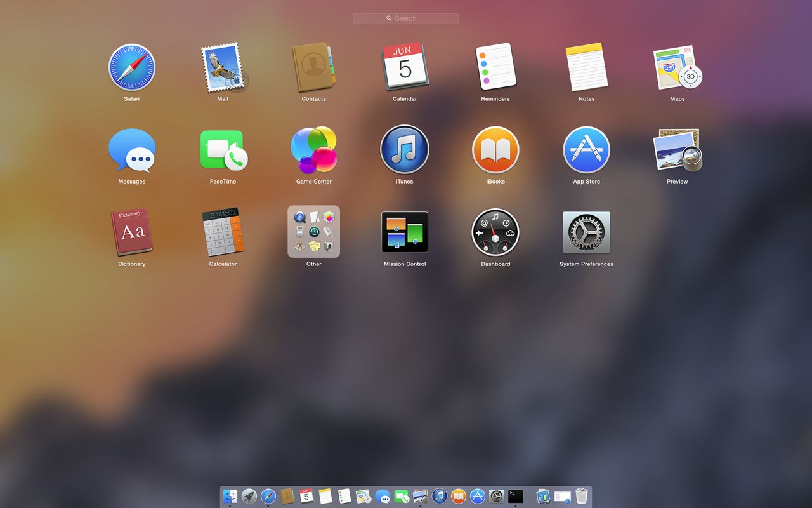Click the Launchpad Search field
The height and width of the screenshot is (508, 812).
coord(406,18)
